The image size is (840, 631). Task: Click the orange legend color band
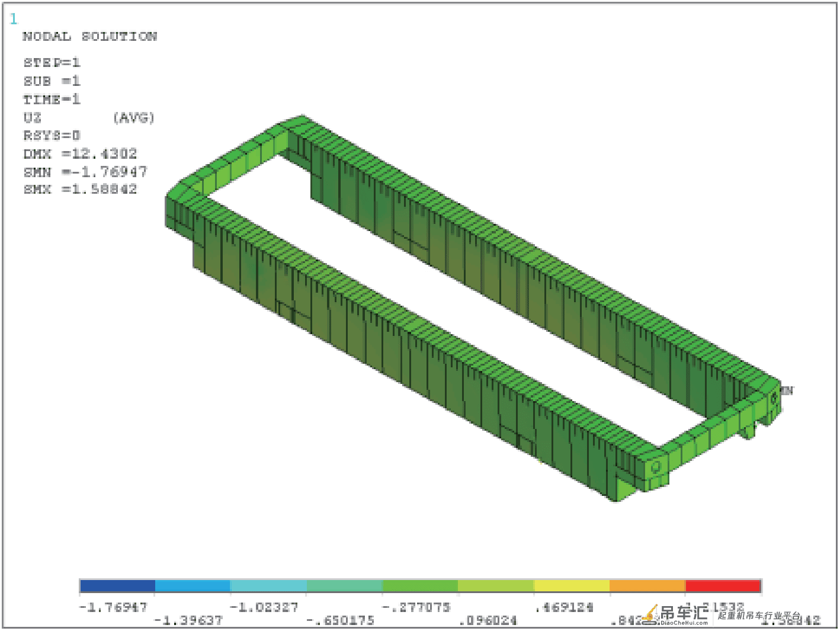tap(647, 586)
